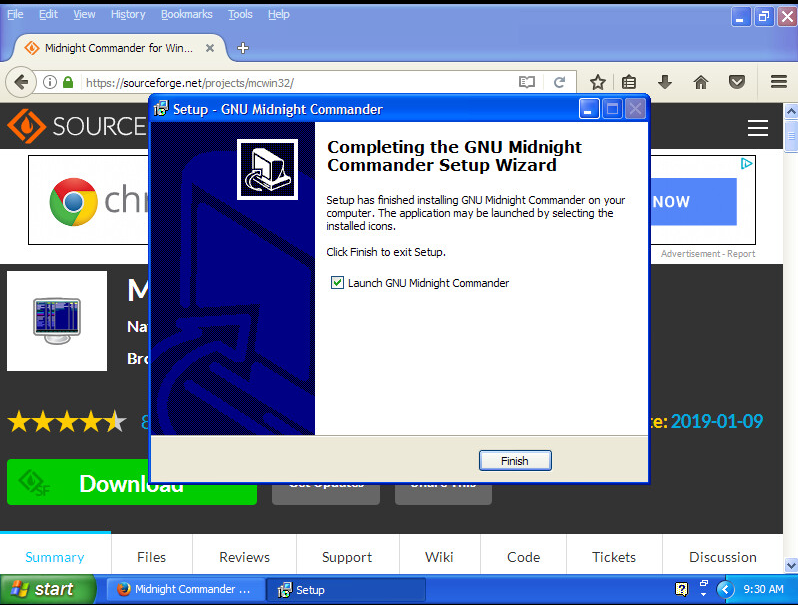This screenshot has height=605, width=798.
Task: Toggle Reader View icon in address bar
Action: [x=527, y=82]
